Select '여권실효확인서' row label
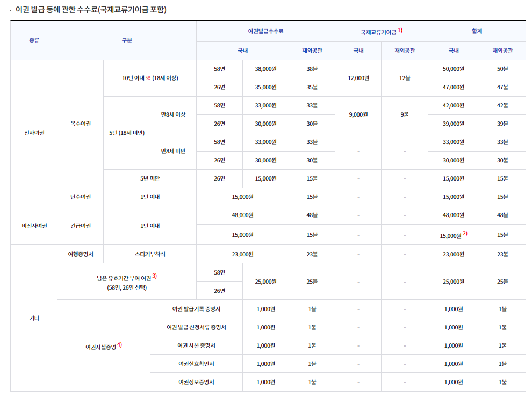Screen dimensions: 532x396 (196, 364)
